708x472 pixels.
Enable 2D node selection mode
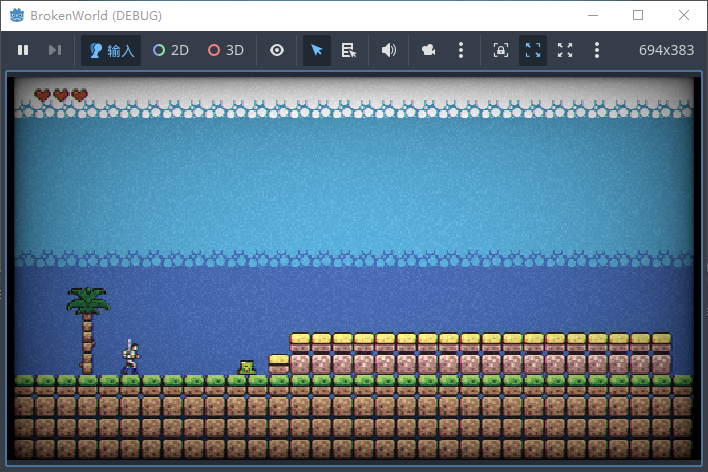171,50
